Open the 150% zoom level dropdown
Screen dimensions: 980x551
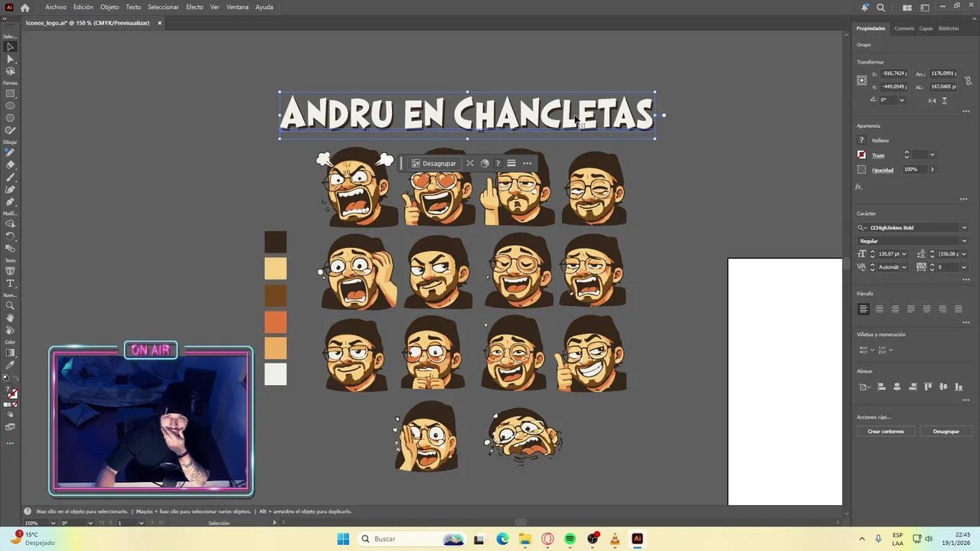53,523
